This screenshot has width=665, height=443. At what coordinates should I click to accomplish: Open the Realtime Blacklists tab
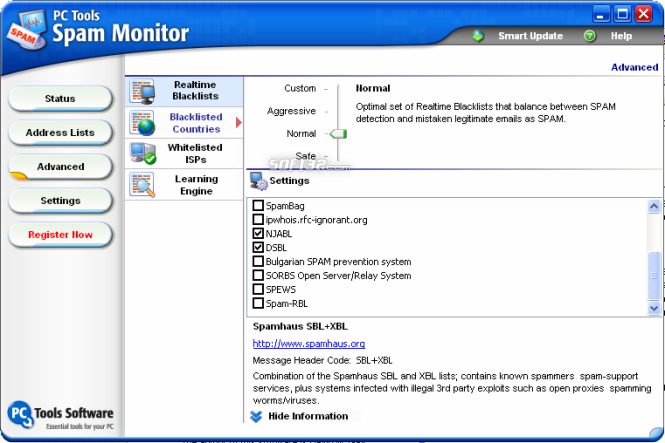point(184,91)
